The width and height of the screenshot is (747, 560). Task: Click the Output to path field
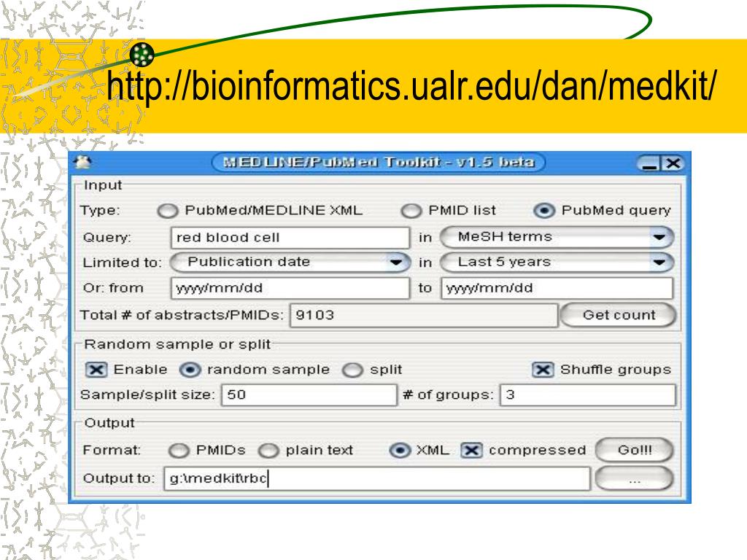pos(377,478)
